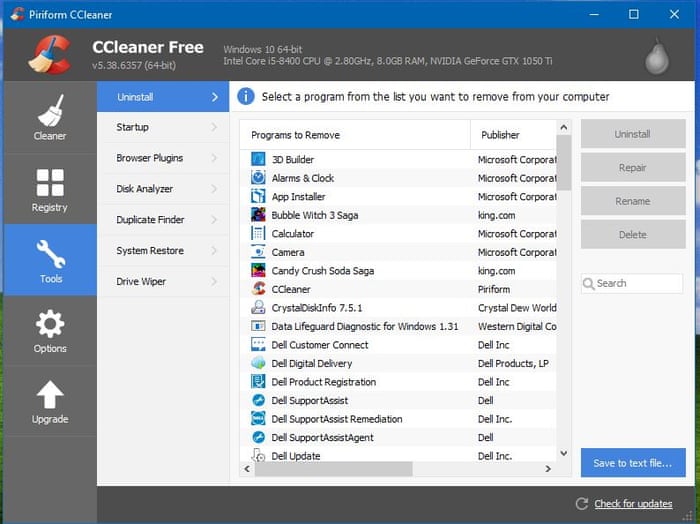Expand the Startup submenu chevron
This screenshot has height=524, width=700.
coord(214,128)
